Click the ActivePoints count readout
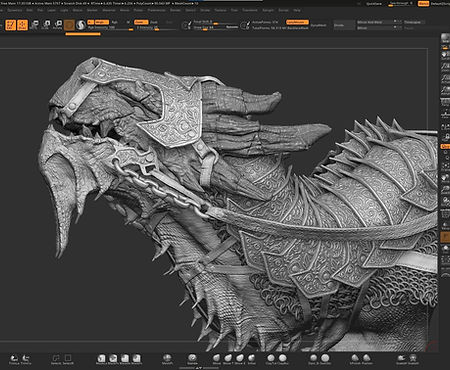Screen dimensions: 450x370 click(x=265, y=22)
